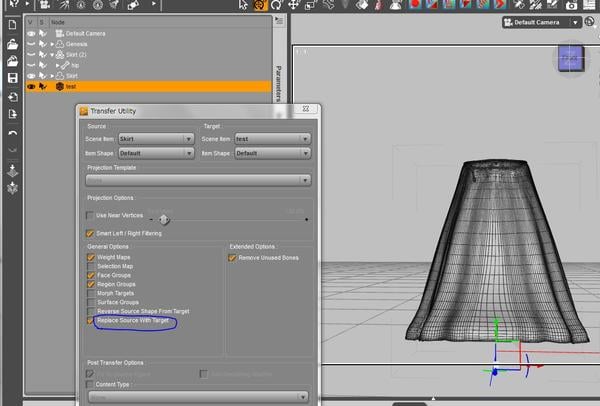Open the Parameters side tab

tap(279, 83)
